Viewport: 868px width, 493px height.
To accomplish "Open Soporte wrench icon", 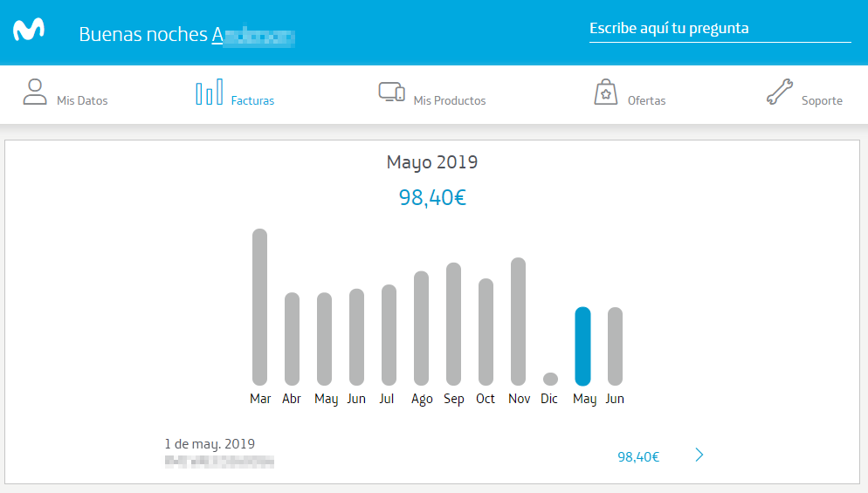I will point(779,92).
